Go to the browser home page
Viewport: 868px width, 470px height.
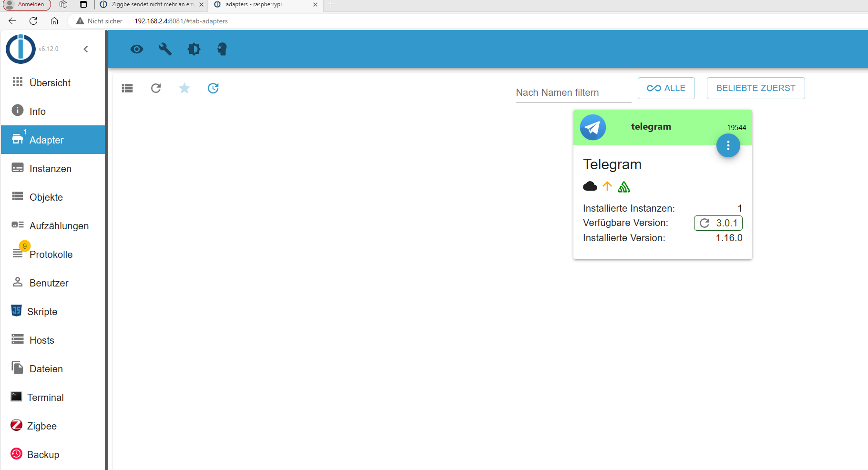click(54, 21)
